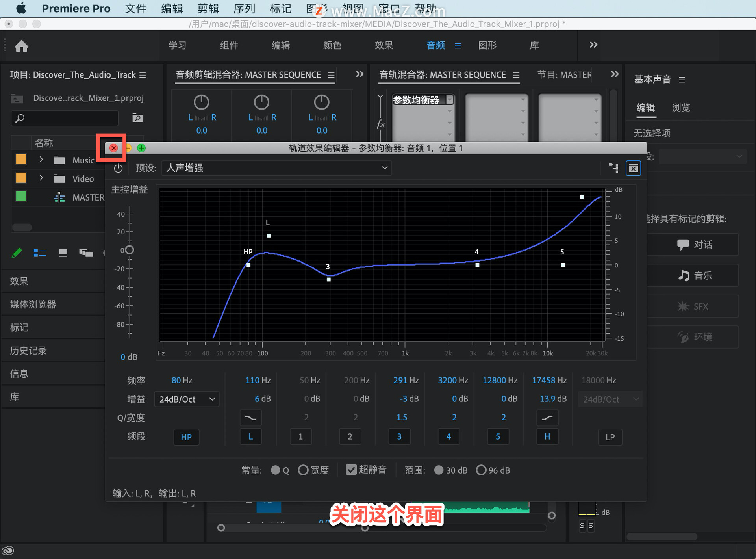Click the new bin folder search icon

[x=137, y=118]
